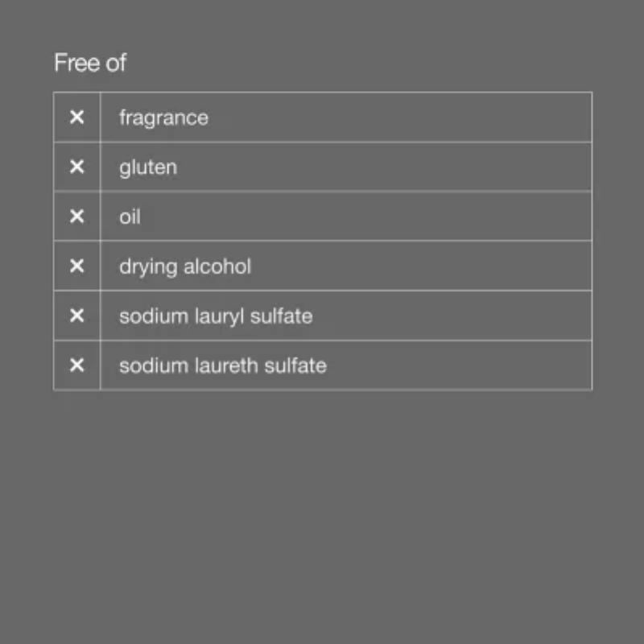
Task: Click the word laureth in the list
Action: tap(226, 365)
